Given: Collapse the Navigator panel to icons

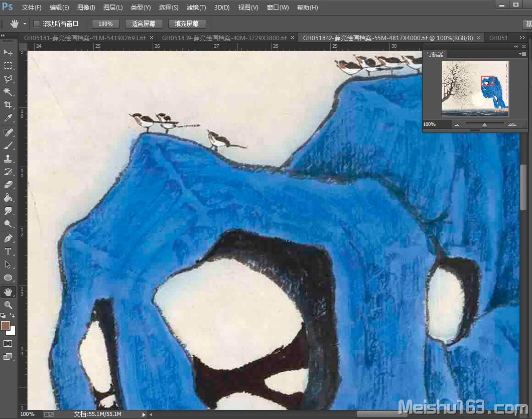Looking at the screenshot, I should [x=516, y=47].
